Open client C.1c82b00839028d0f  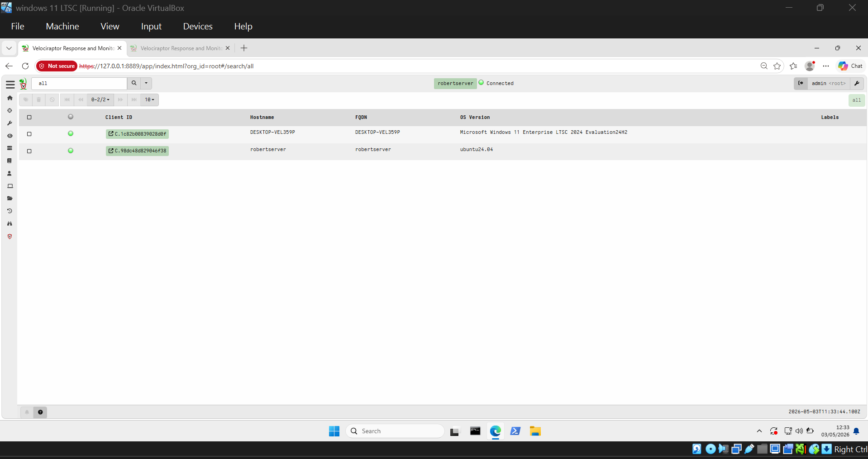tap(137, 134)
